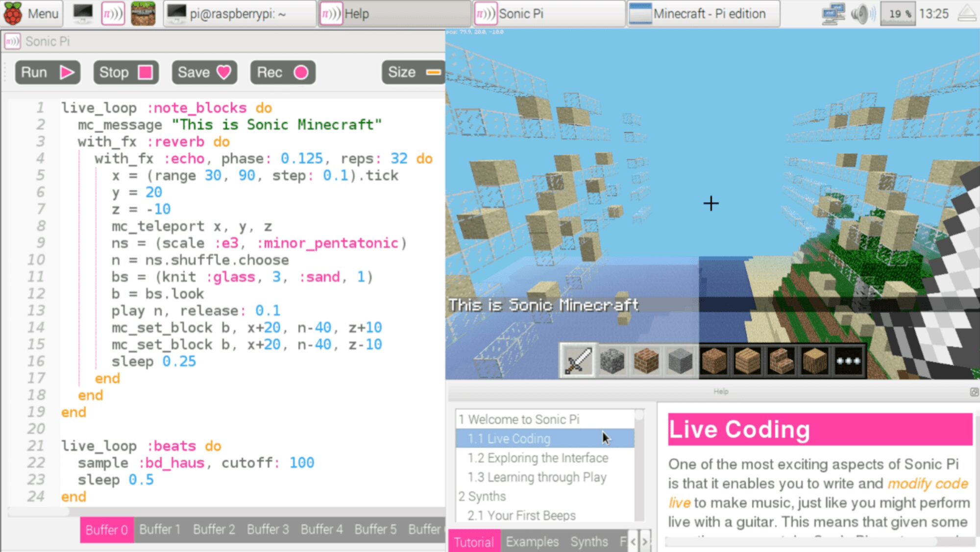The width and height of the screenshot is (980, 552).
Task: Select the sword in the Minecraft hotbar
Action: pos(577,361)
